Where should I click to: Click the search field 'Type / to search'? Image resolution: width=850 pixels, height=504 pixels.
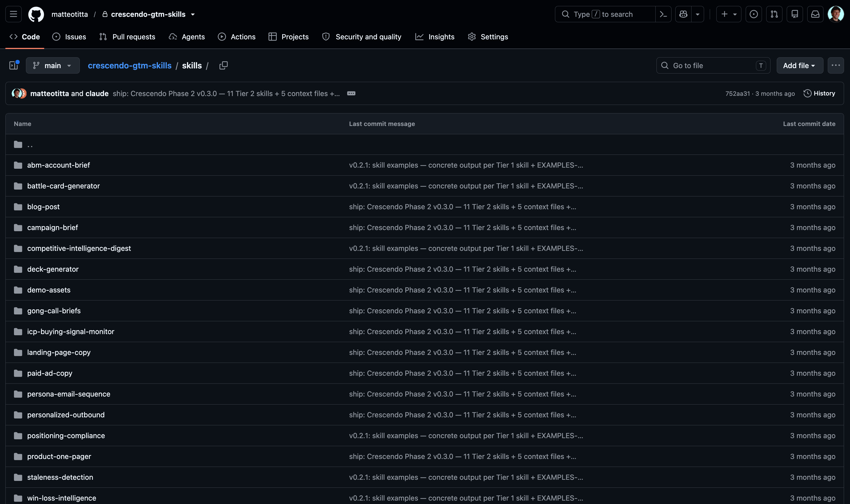[x=605, y=14]
